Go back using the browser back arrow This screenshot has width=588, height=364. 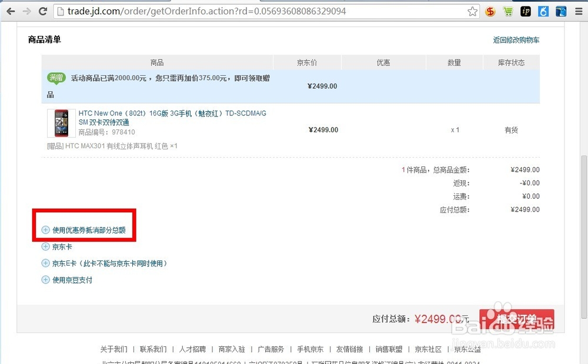[x=12, y=11]
